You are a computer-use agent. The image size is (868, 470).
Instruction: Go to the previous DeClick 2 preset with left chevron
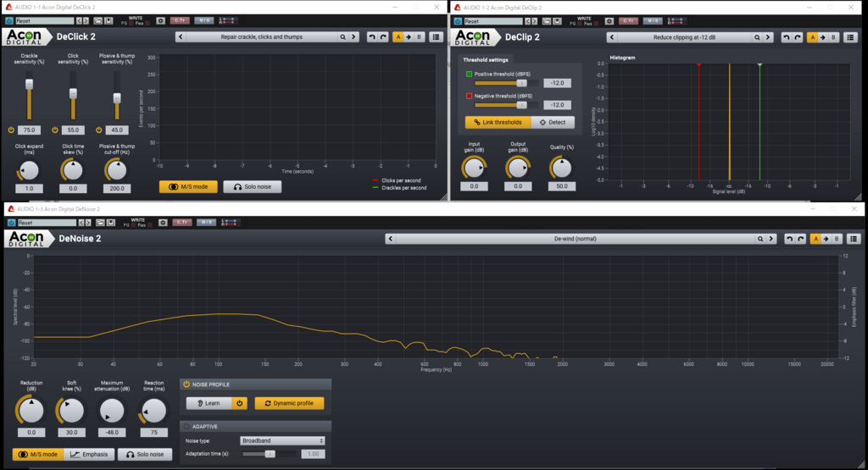(x=181, y=37)
